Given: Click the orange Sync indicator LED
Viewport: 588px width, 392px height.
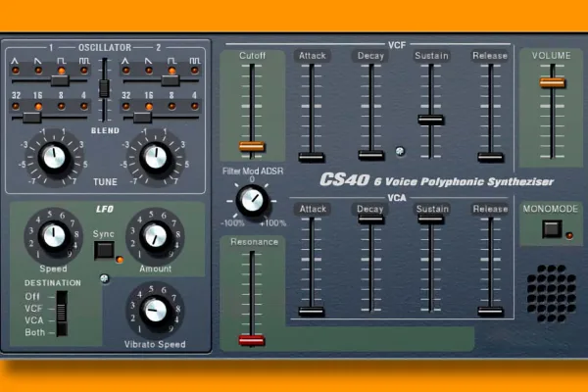Looking at the screenshot, I should pyautogui.click(x=120, y=259).
